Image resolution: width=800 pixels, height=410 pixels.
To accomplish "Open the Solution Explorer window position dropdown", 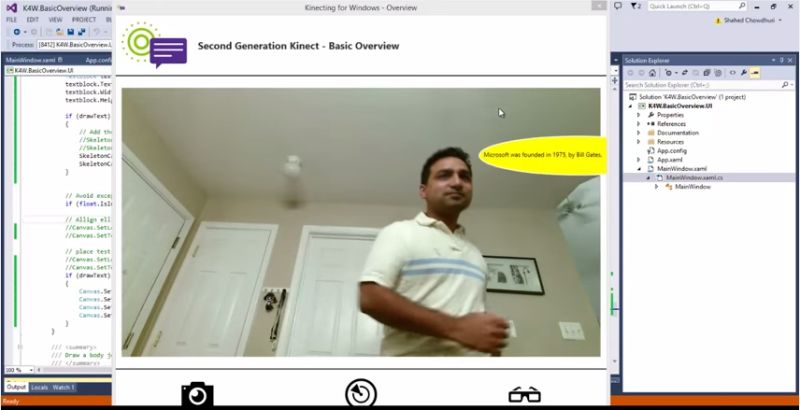I will (773, 60).
